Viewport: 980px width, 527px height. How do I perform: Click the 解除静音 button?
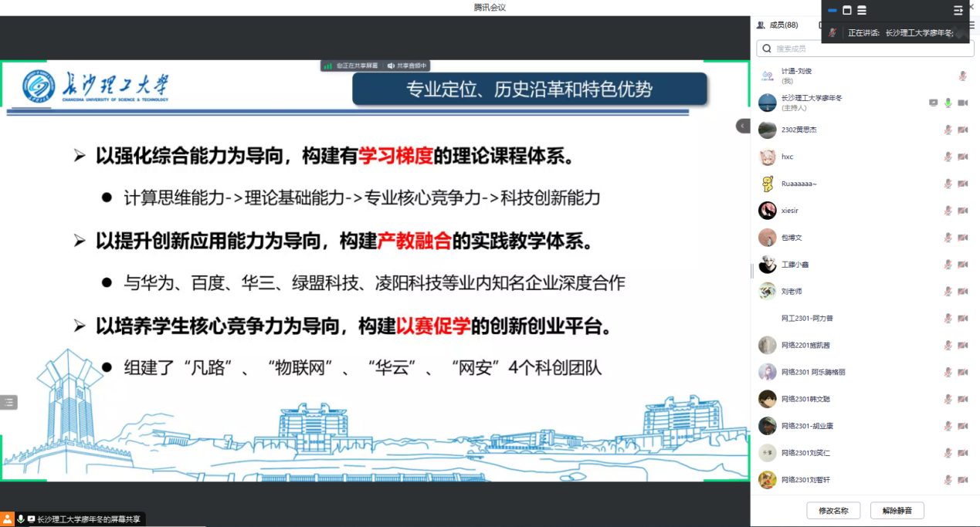[x=897, y=511]
